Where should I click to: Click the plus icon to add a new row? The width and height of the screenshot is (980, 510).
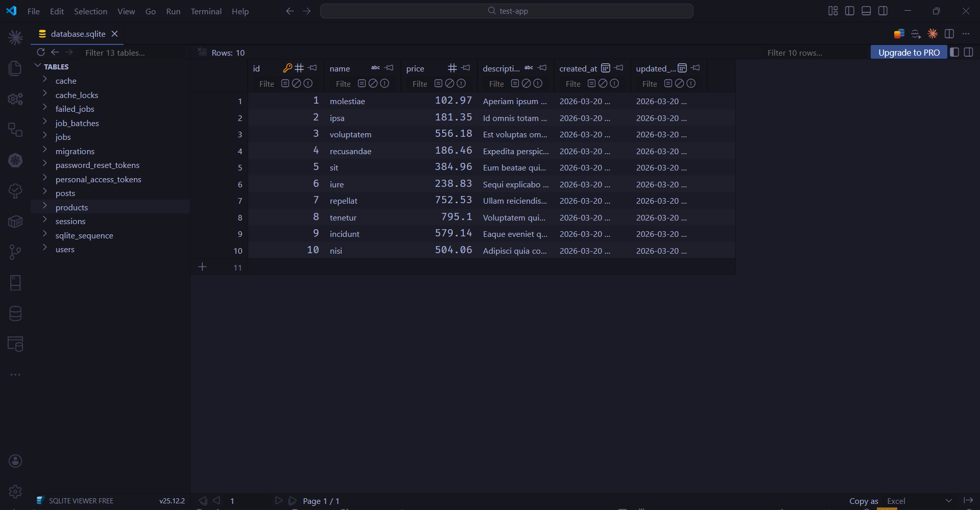tap(202, 266)
